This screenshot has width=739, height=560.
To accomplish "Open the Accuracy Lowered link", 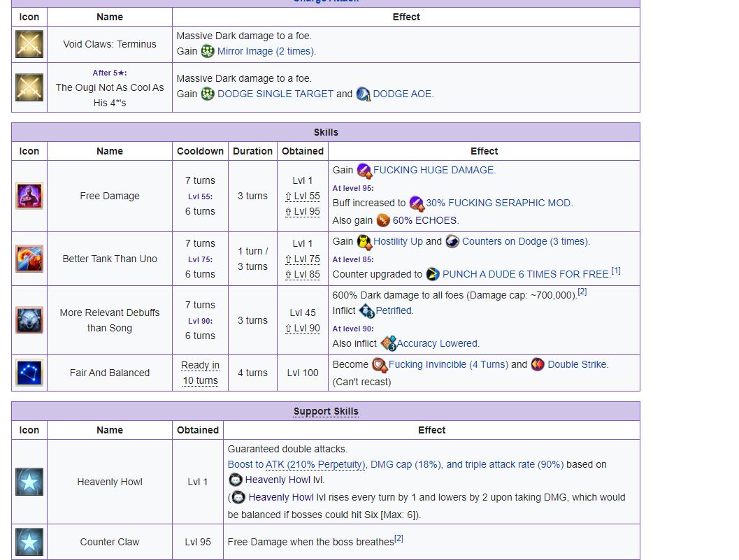I will (438, 343).
